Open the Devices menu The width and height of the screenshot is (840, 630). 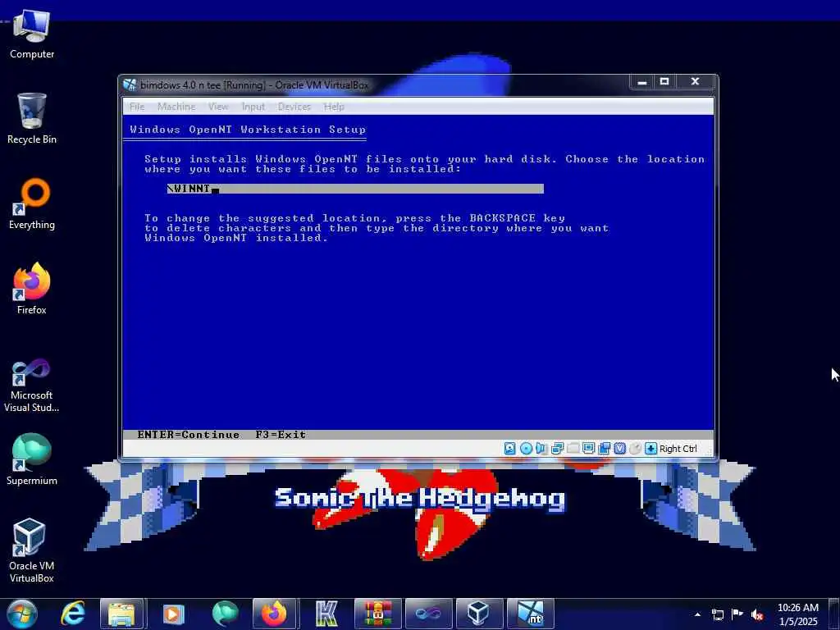coord(294,107)
